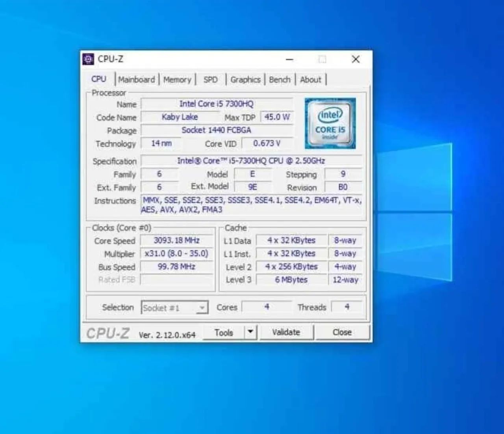Click the Package value 'Socket 1440 FCBGA'
Screen dimensions: 504x434
point(217,130)
